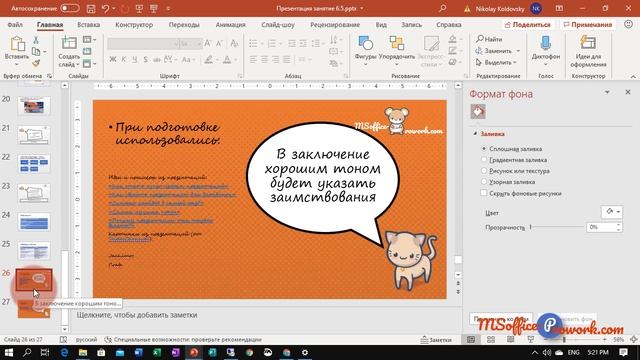Open Windows Start menu

9,352
